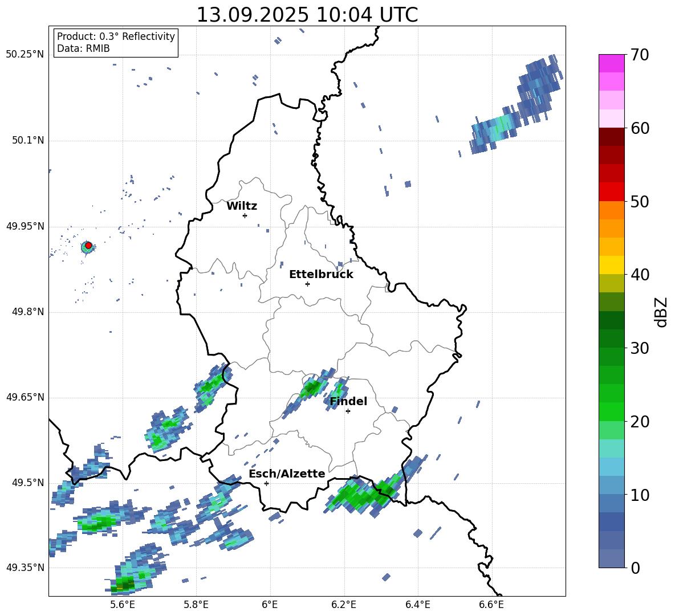675x616 pixels.
Task: Click the "Product: 0.3° Reflectivity" info text
Action: point(116,36)
